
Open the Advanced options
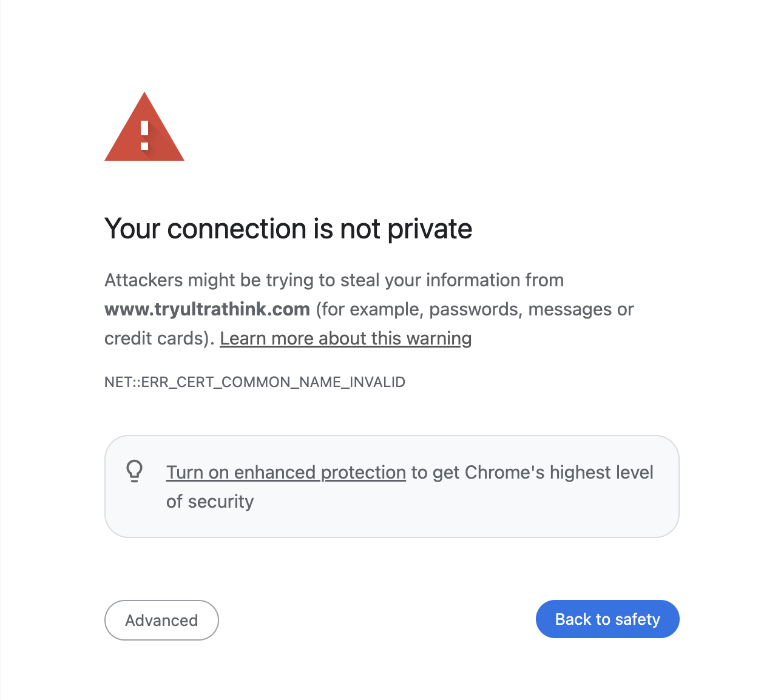[161, 620]
